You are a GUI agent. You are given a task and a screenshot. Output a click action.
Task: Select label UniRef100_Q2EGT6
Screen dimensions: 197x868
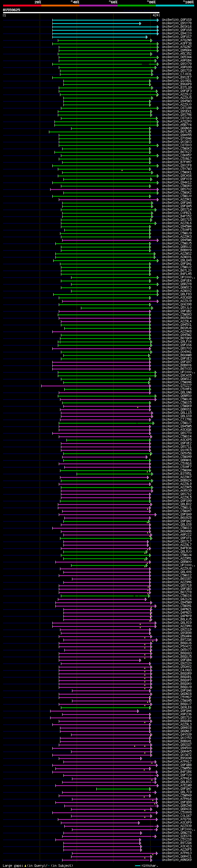pyautogui.click(x=177, y=836)
